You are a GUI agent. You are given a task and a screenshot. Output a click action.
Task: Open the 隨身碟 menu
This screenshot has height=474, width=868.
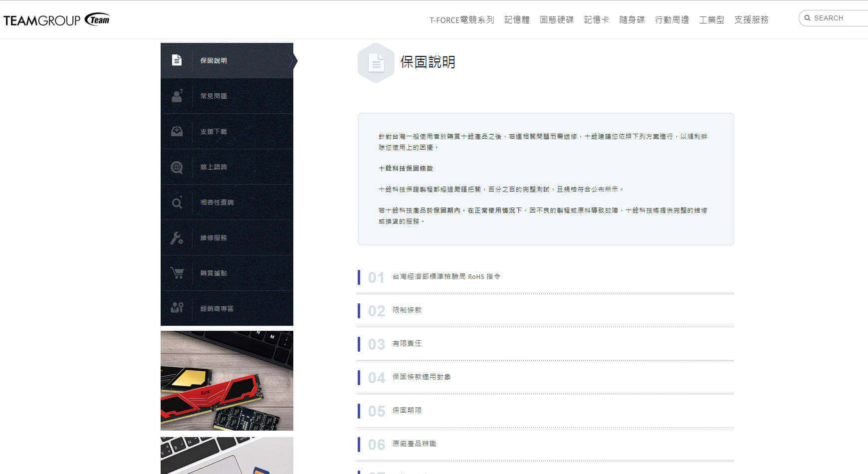632,20
